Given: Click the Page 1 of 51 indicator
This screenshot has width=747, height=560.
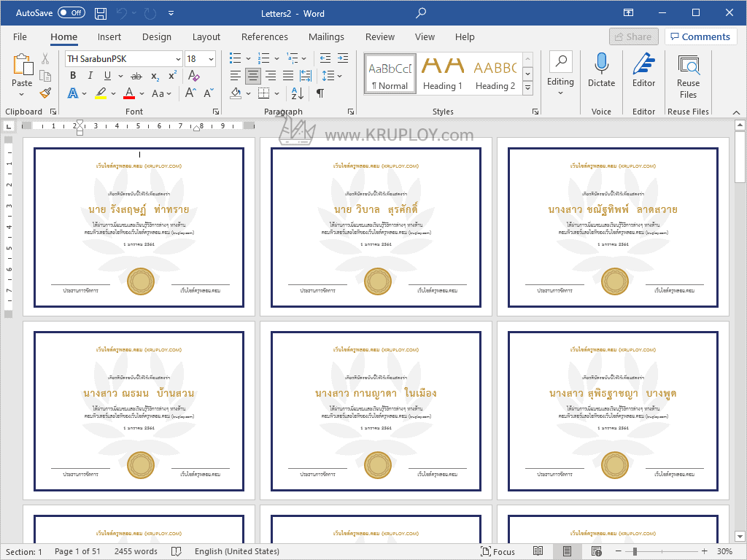Looking at the screenshot, I should coord(77,551).
